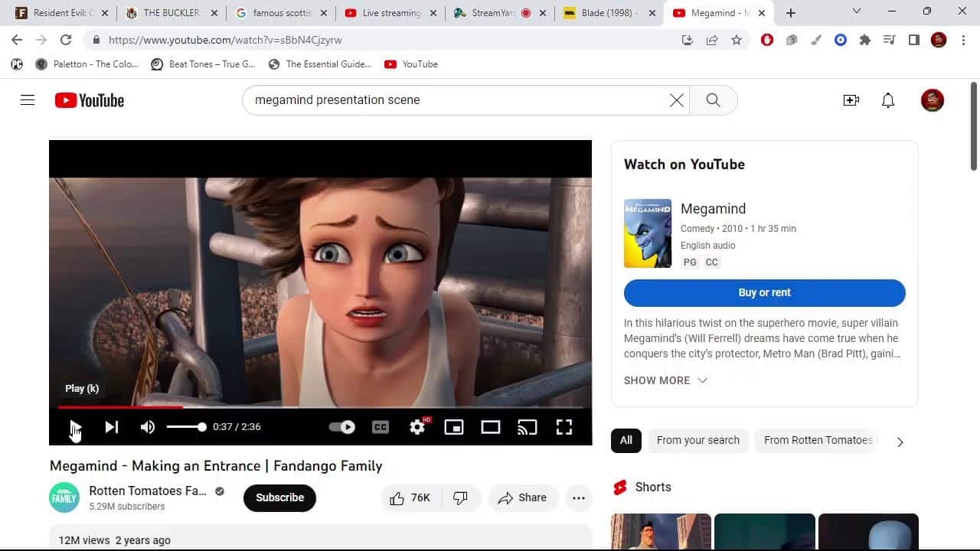Expand SHOW MORE movie description
The image size is (980, 551).
(665, 380)
